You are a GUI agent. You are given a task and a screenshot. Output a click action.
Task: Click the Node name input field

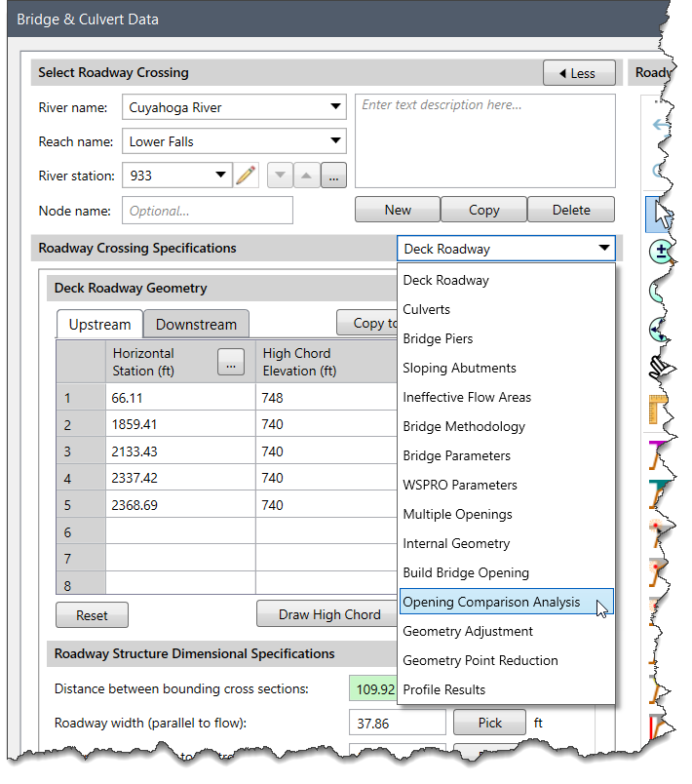(x=208, y=211)
